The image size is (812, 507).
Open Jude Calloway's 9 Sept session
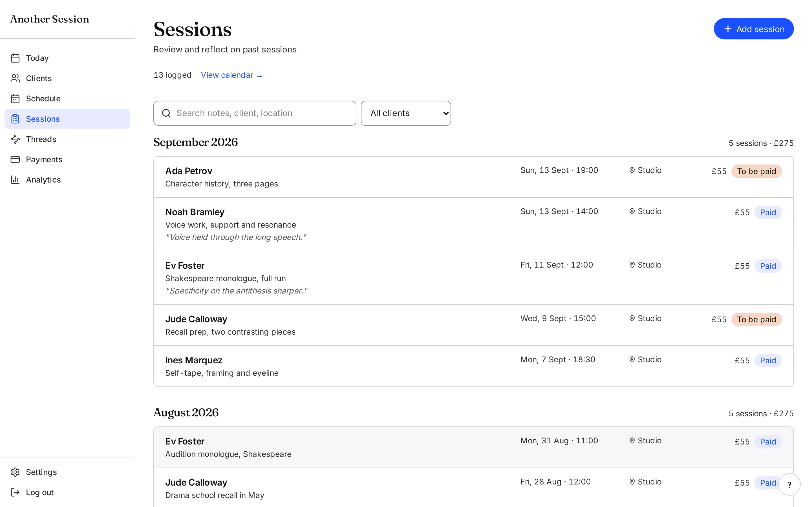pyautogui.click(x=473, y=325)
